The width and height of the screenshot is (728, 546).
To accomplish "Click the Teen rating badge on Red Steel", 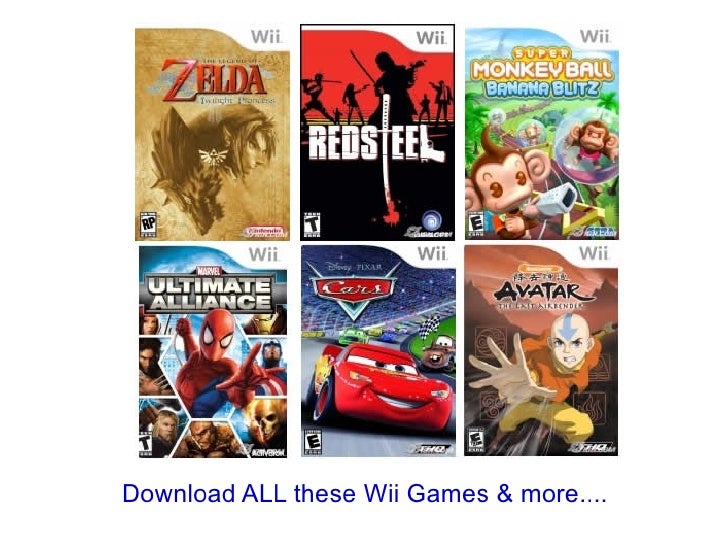I will click(x=312, y=225).
